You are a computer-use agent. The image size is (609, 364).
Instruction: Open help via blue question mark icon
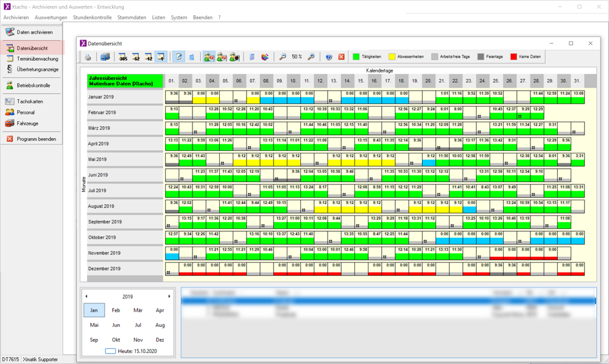[329, 57]
